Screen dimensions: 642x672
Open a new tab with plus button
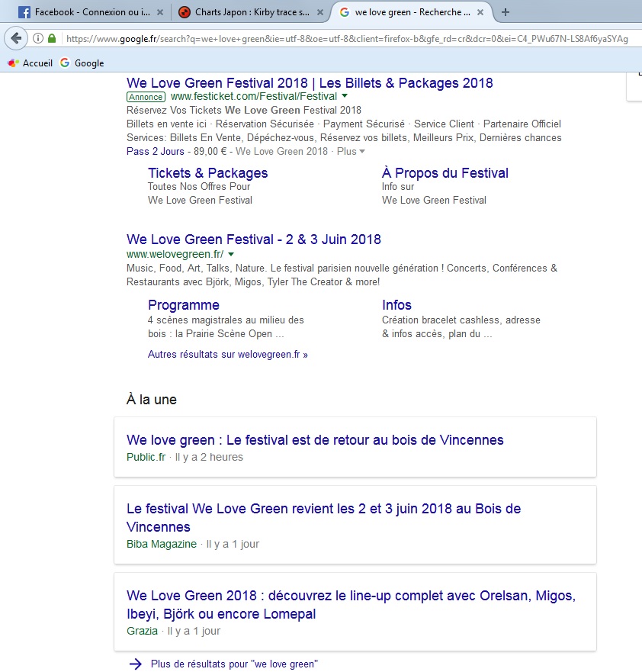point(506,12)
